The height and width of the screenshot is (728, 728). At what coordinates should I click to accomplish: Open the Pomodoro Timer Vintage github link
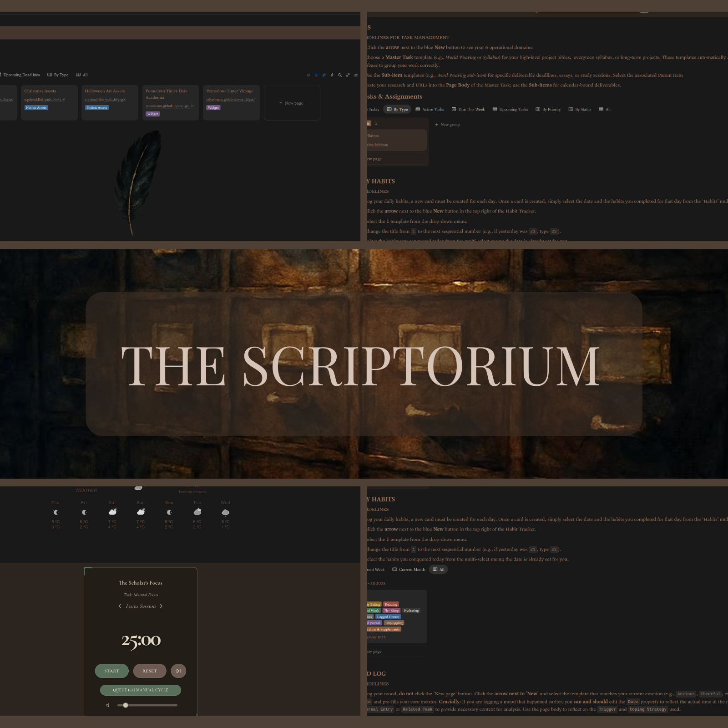230,100
